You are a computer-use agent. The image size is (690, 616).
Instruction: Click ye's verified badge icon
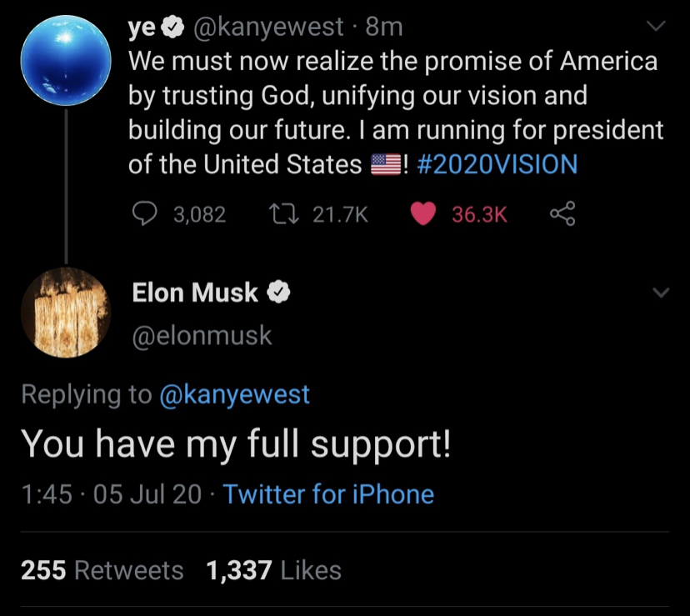point(172,28)
